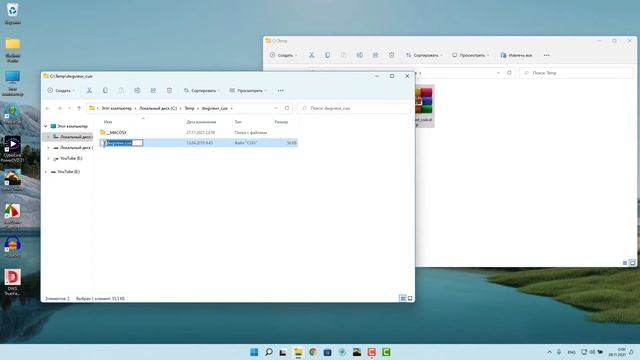The image size is (640, 360).
Task: Click Temp breadcrumb in front window address bar
Action: pyautogui.click(x=189, y=108)
